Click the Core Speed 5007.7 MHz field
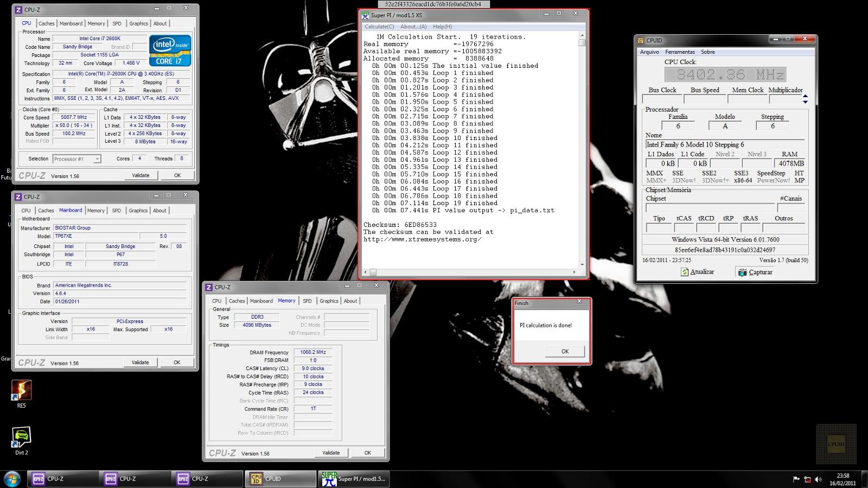Image resolution: width=868 pixels, height=488 pixels. [74, 117]
